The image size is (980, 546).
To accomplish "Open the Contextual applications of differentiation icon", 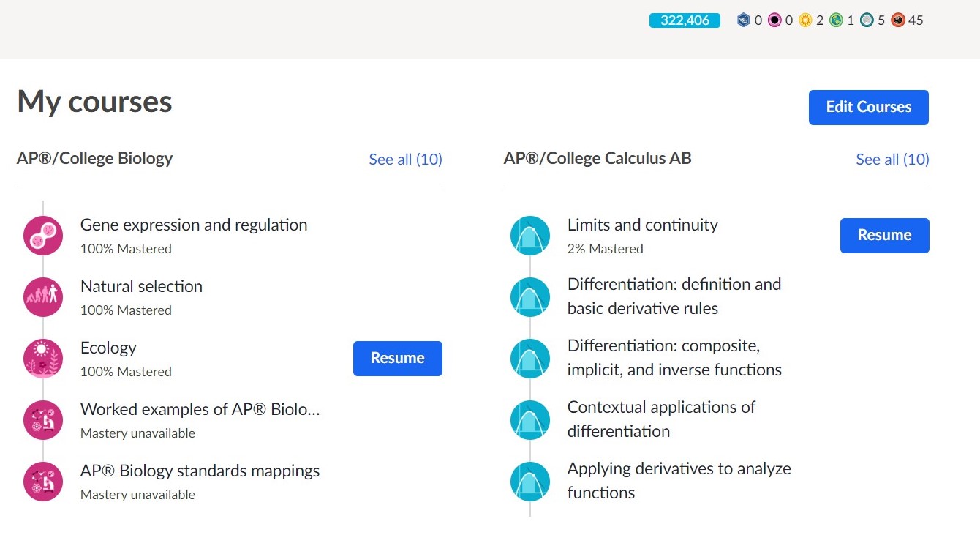I will [x=529, y=419].
